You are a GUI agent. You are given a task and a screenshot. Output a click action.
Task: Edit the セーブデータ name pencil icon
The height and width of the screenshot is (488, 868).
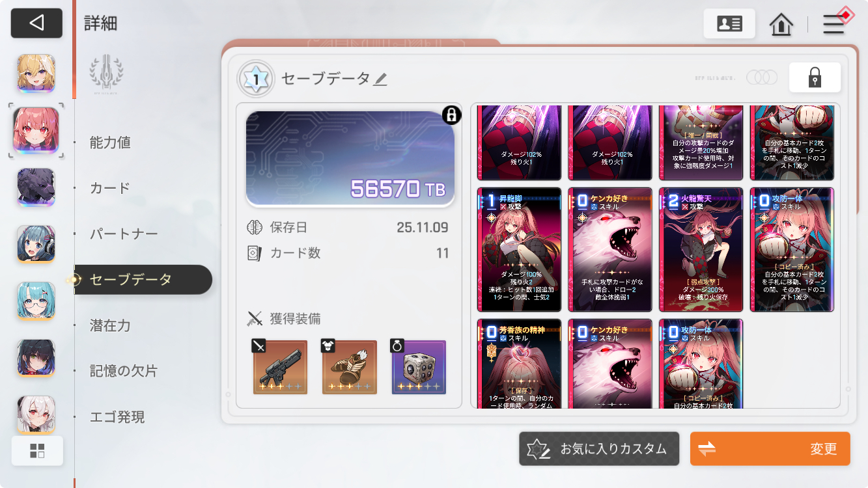(380, 79)
